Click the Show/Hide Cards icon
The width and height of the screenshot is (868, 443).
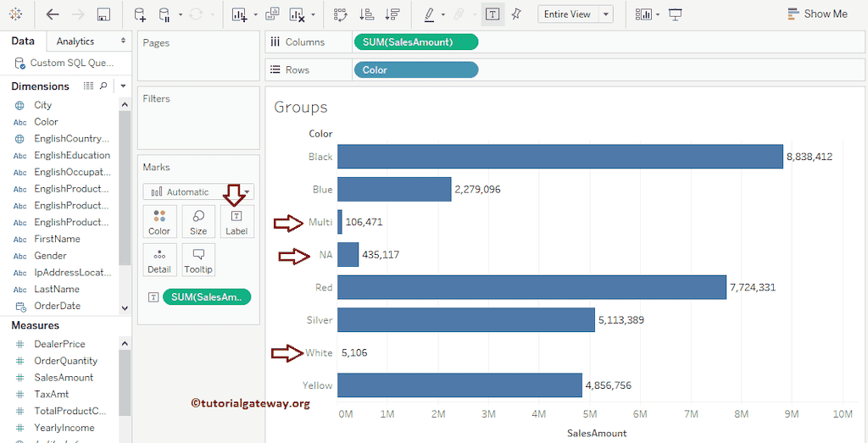coord(643,14)
